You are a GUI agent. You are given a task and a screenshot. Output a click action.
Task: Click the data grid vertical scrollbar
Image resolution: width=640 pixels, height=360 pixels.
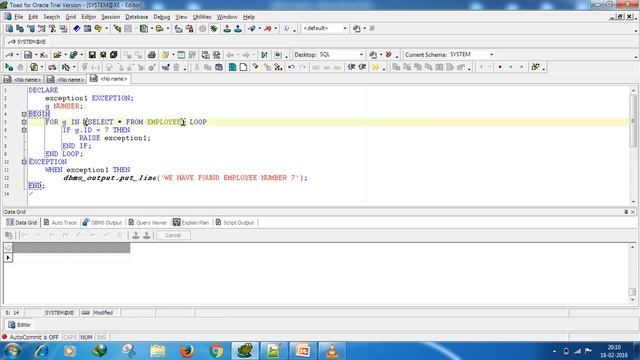point(632,292)
